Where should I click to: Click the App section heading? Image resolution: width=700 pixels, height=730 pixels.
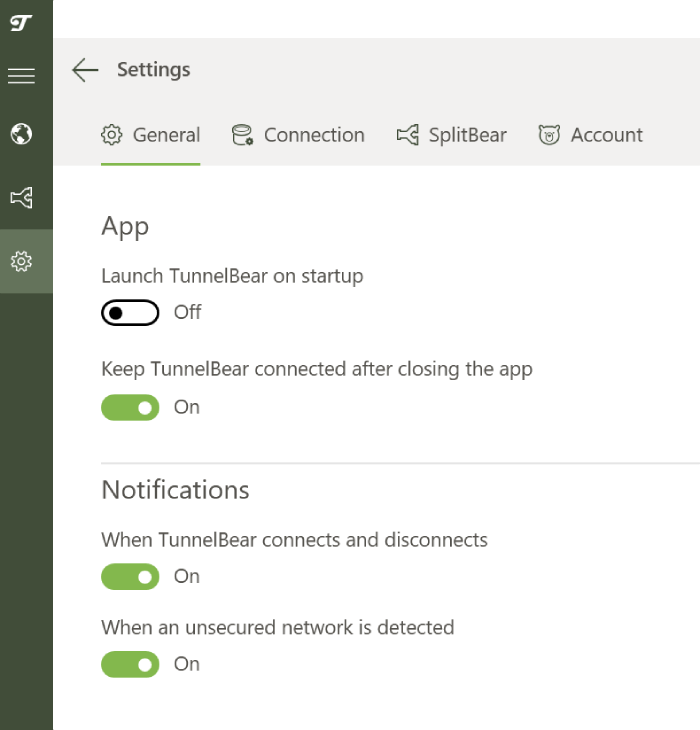(125, 227)
